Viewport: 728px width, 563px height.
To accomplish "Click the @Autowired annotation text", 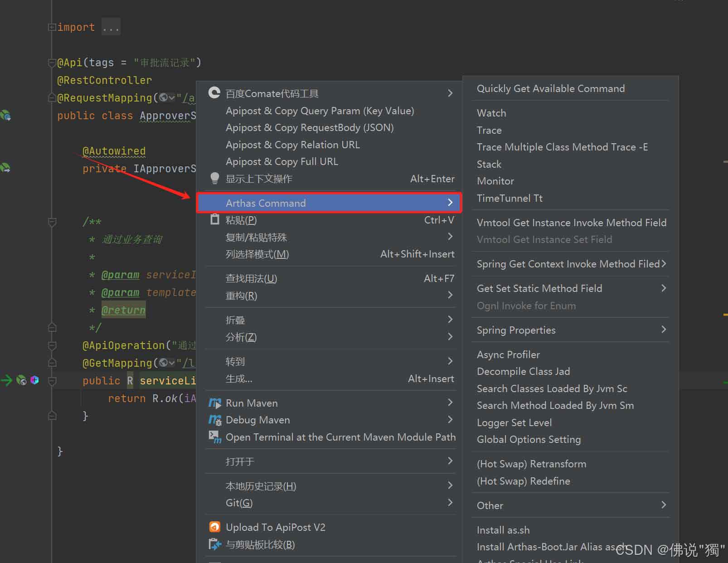I will click(x=114, y=150).
